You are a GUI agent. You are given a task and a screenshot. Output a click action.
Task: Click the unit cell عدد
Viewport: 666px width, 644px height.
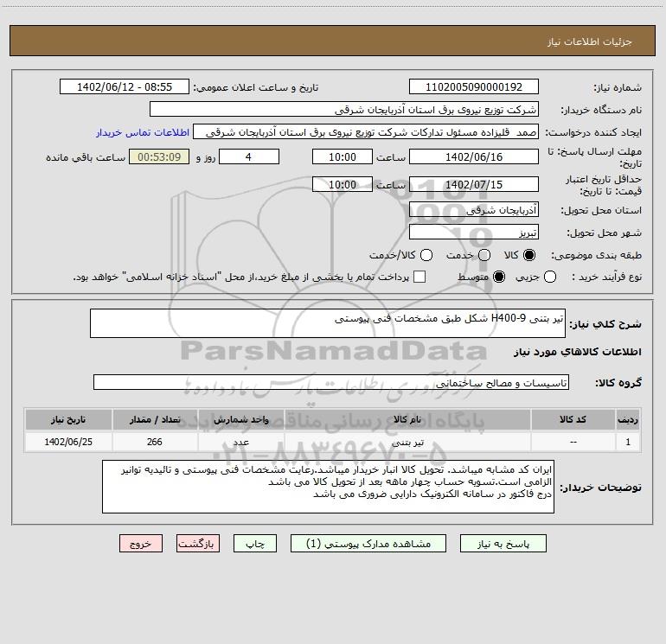[240, 442]
